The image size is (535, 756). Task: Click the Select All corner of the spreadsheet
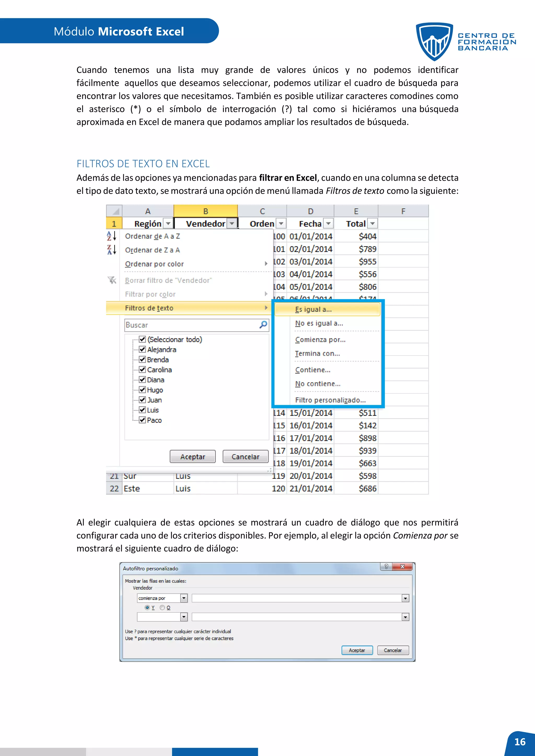pyautogui.click(x=114, y=211)
